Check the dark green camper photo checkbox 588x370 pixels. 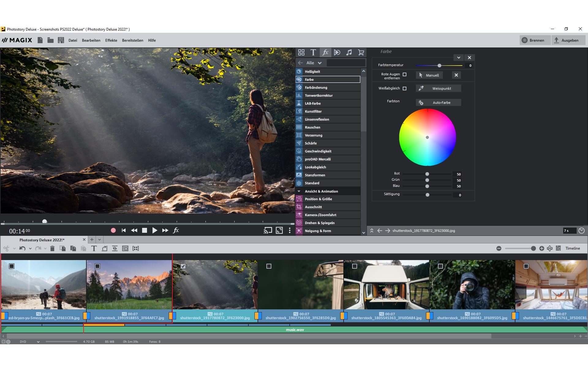click(269, 266)
